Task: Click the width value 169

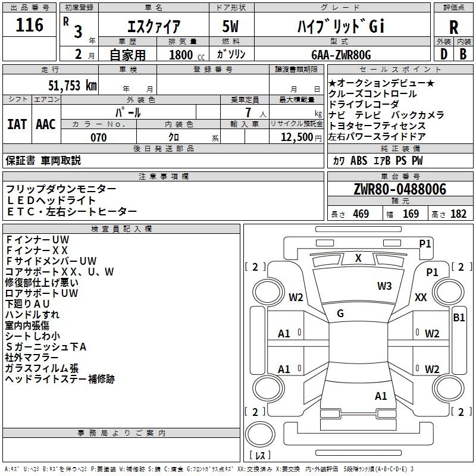Action: [411, 214]
